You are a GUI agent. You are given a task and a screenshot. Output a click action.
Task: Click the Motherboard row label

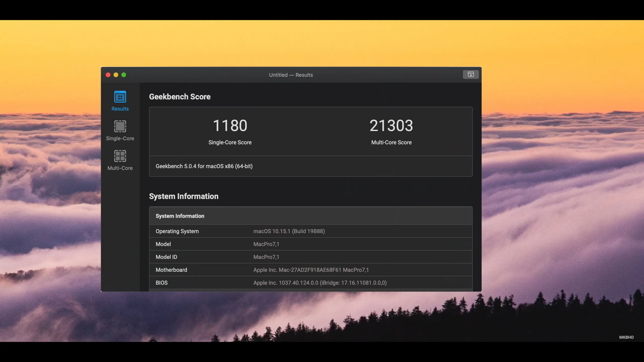tap(171, 270)
